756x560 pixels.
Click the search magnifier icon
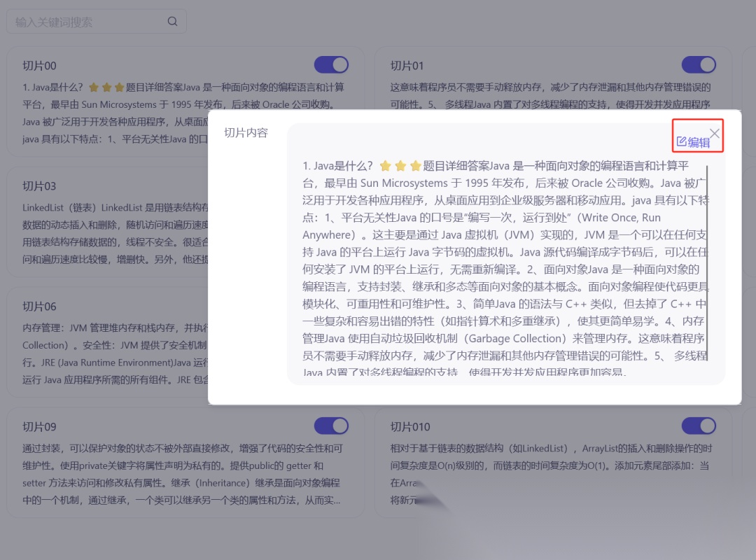(x=172, y=22)
